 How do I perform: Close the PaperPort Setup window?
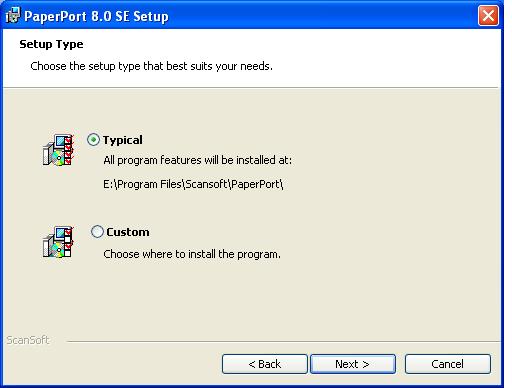(488, 15)
